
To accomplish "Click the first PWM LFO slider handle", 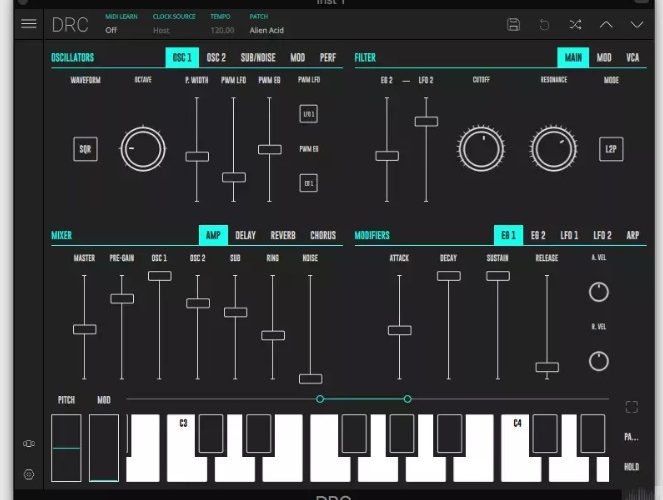I will [x=234, y=178].
